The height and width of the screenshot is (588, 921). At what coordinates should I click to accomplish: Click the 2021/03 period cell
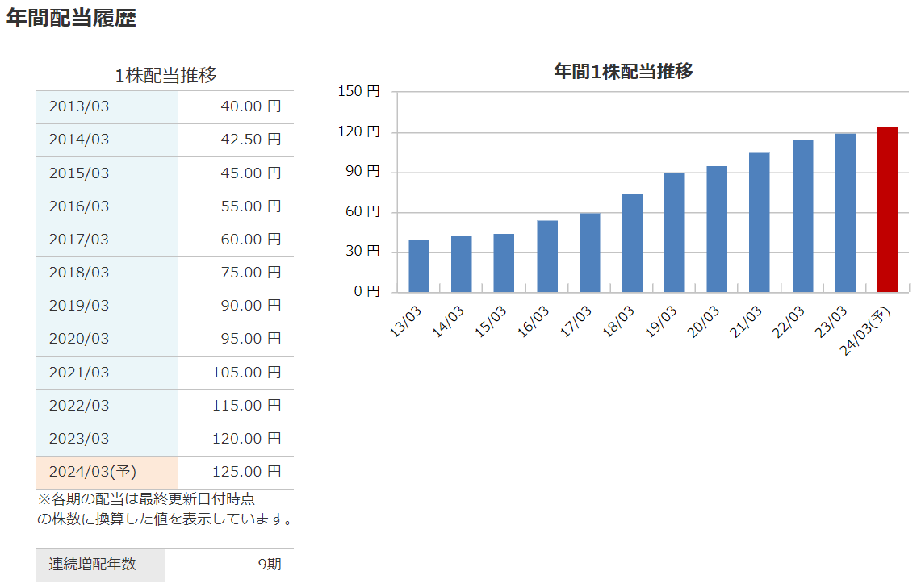[x=79, y=373]
